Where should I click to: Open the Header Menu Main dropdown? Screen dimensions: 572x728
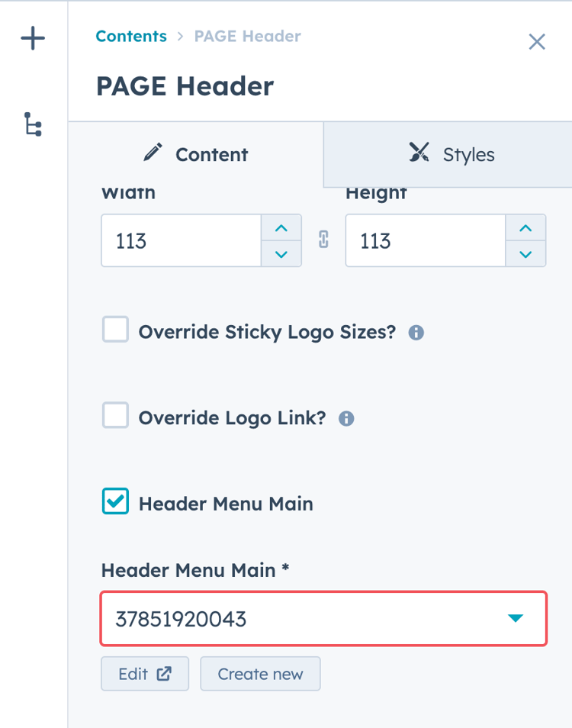pos(323,618)
